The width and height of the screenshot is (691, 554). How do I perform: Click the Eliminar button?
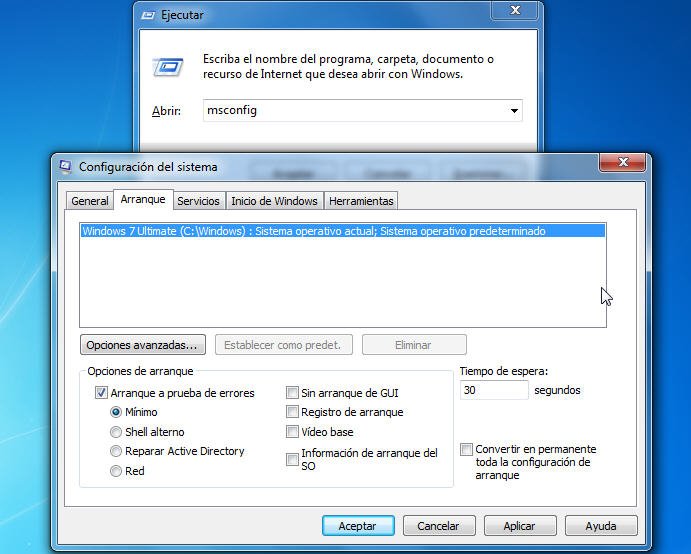pos(414,345)
